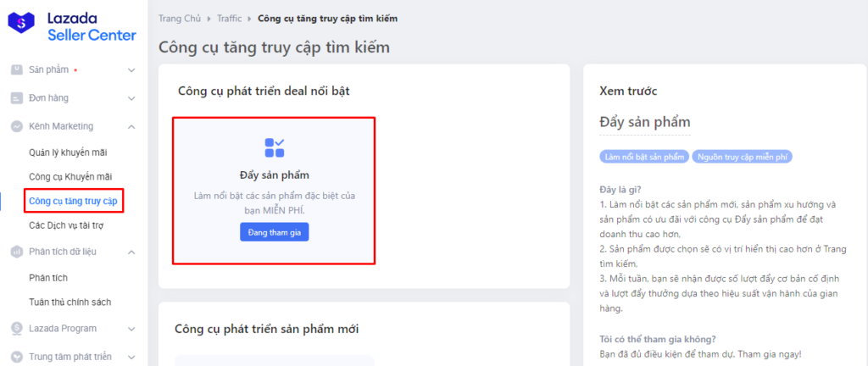Collapse the Kênh Marketing section chevron
The width and height of the screenshot is (868, 366).
click(x=131, y=126)
